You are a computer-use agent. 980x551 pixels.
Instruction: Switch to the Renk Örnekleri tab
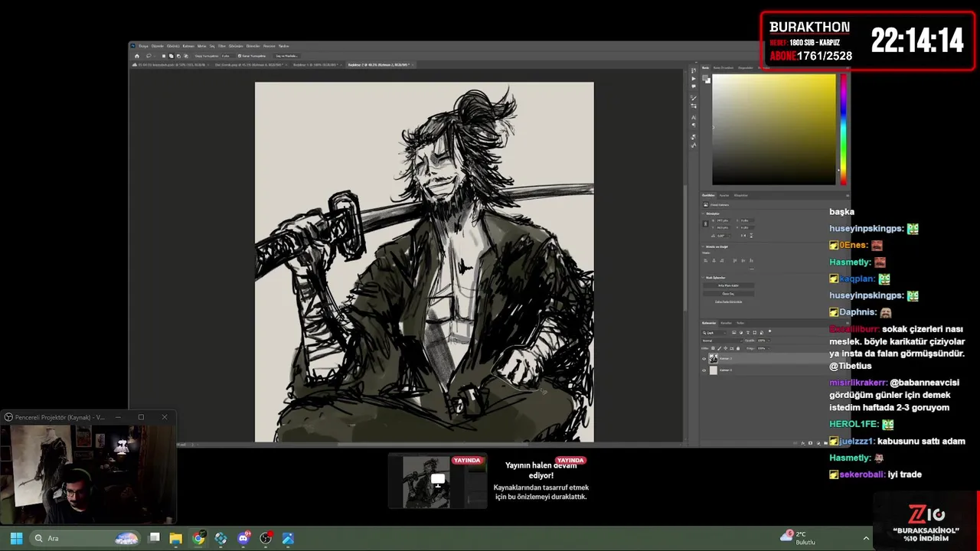[x=724, y=67]
